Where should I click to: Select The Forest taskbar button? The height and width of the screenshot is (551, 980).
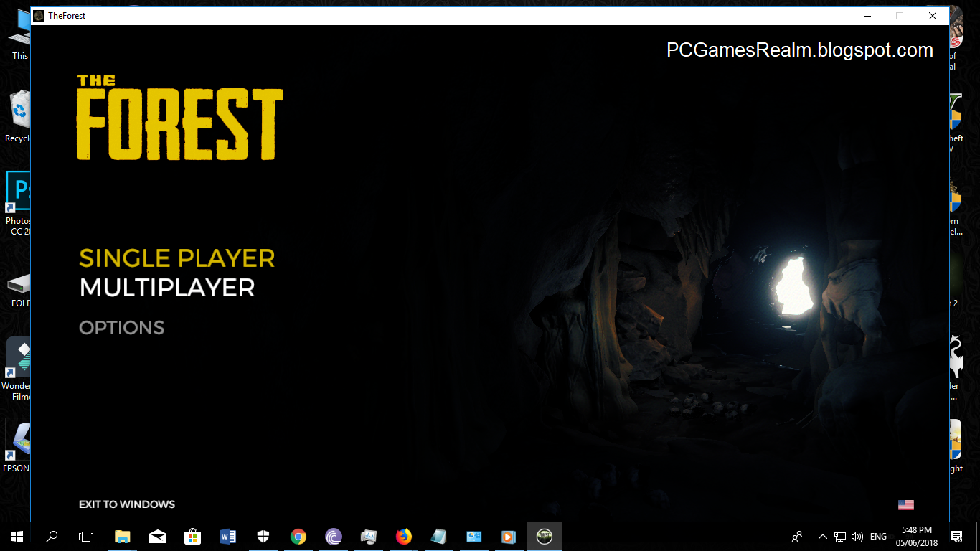tap(545, 537)
